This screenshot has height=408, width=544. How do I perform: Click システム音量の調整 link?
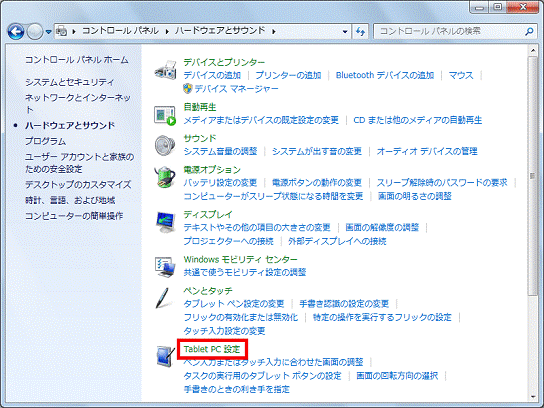click(x=220, y=151)
